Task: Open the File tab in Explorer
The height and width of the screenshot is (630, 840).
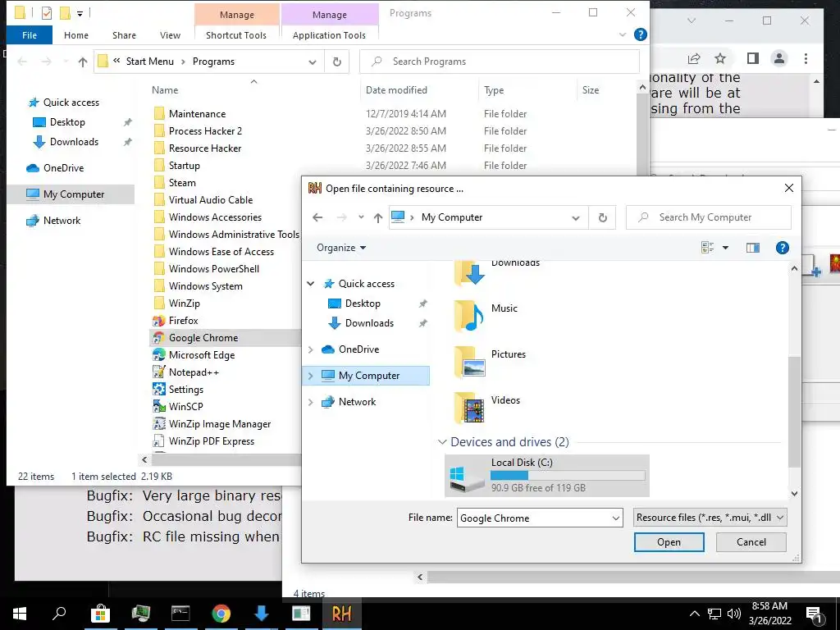Action: [x=30, y=35]
